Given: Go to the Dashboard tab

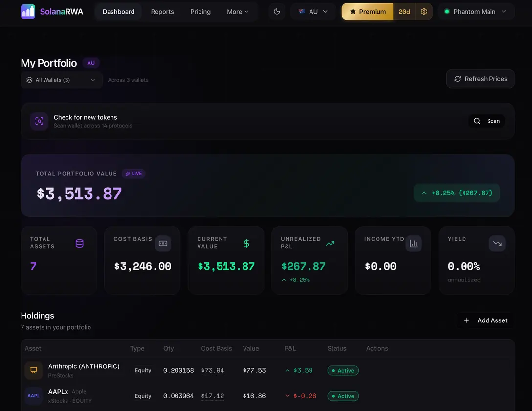Looking at the screenshot, I should tap(118, 12).
